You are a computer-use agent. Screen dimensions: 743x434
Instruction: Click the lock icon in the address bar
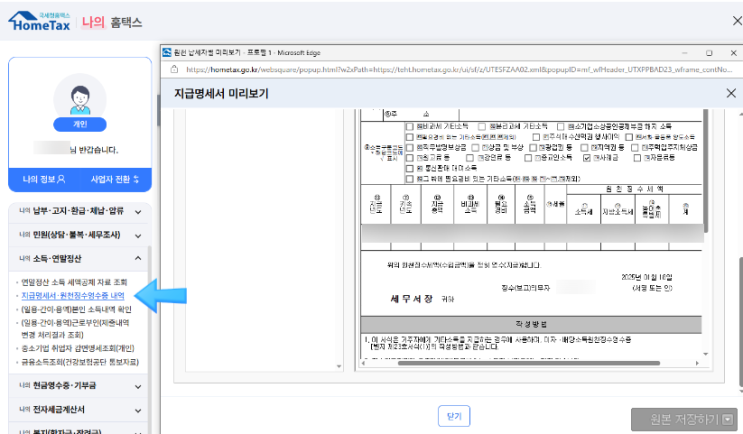[x=174, y=69]
